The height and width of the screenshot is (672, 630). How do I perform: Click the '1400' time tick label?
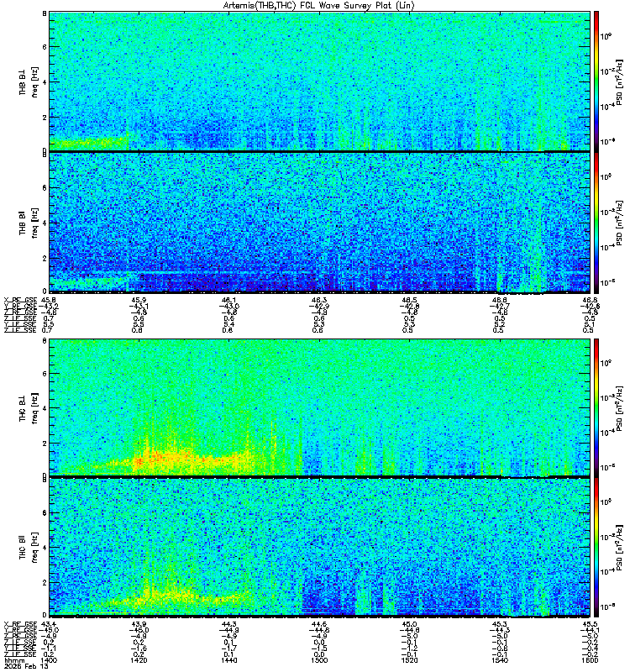[49, 660]
